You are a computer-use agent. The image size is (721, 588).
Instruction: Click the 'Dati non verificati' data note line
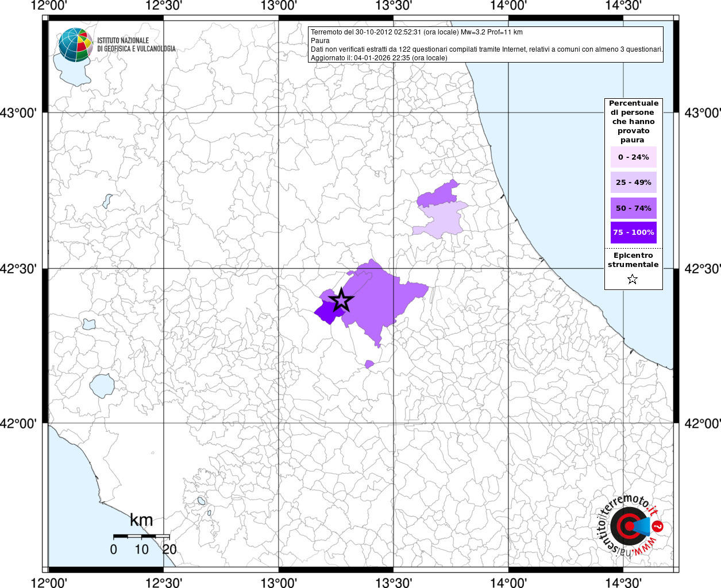coord(487,49)
